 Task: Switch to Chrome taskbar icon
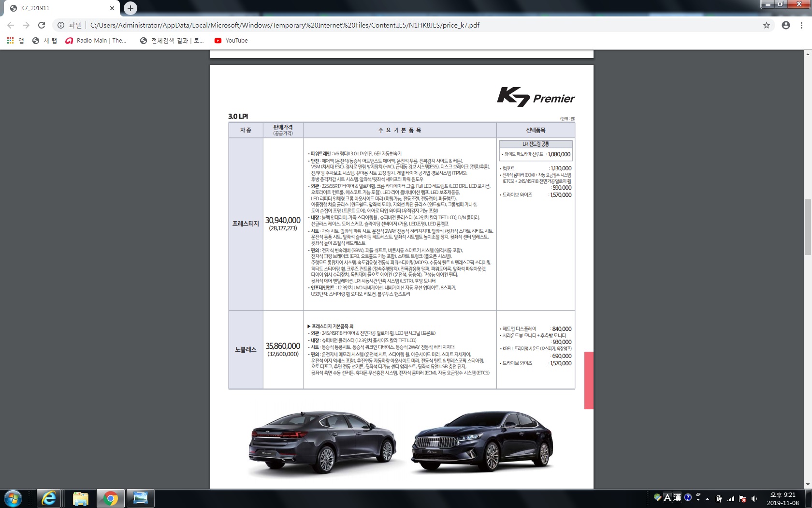pyautogui.click(x=111, y=498)
